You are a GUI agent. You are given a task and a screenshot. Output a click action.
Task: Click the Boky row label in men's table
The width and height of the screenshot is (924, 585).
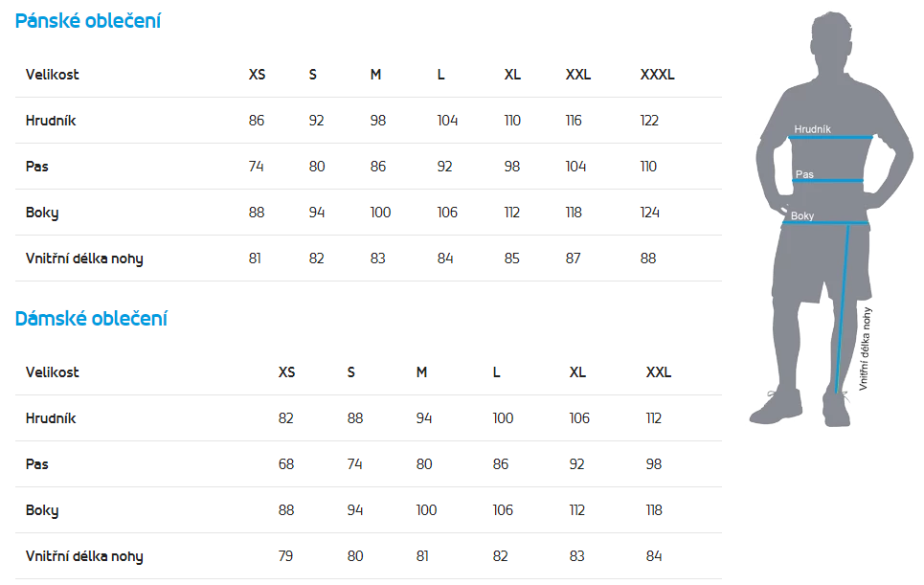click(x=42, y=213)
